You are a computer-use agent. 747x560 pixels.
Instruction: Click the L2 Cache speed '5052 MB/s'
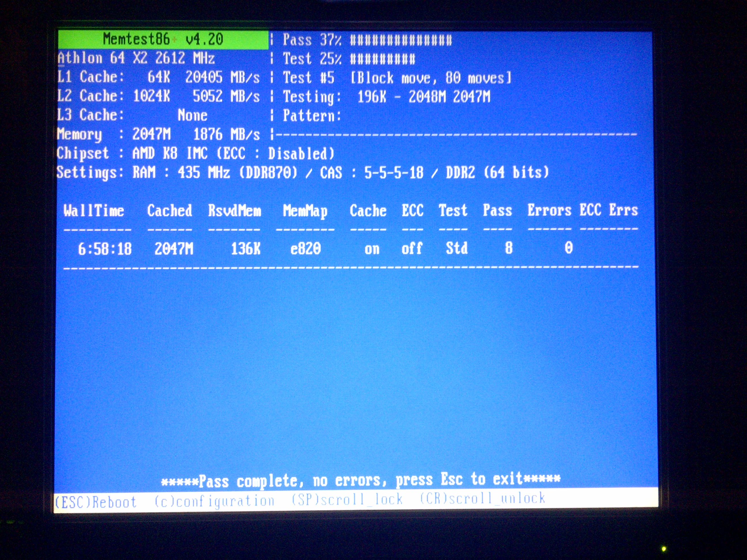click(x=226, y=96)
